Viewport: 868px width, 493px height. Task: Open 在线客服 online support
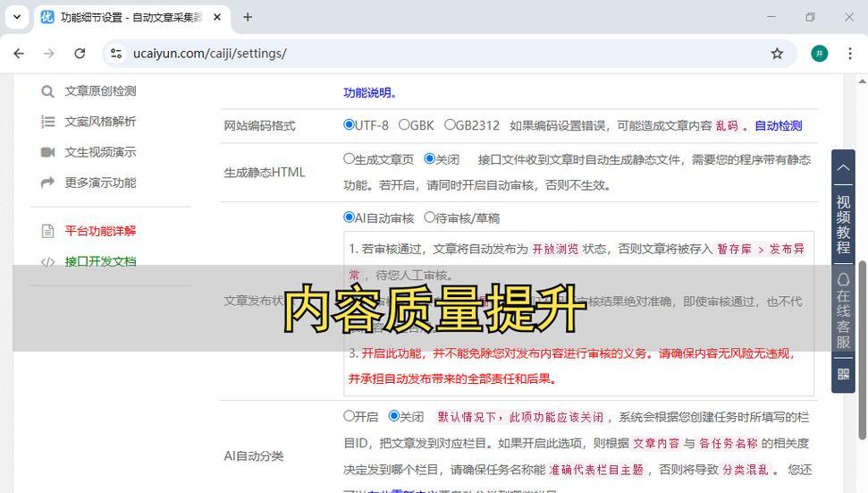click(843, 311)
